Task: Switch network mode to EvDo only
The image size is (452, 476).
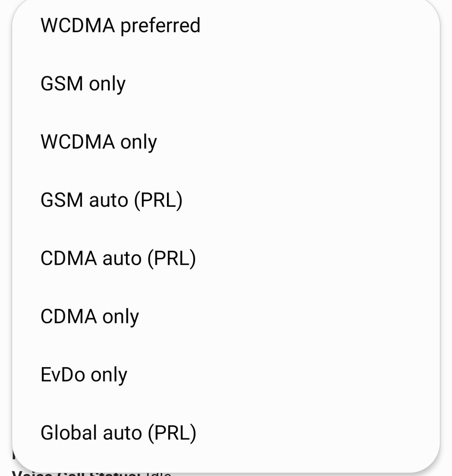Action: click(x=226, y=374)
